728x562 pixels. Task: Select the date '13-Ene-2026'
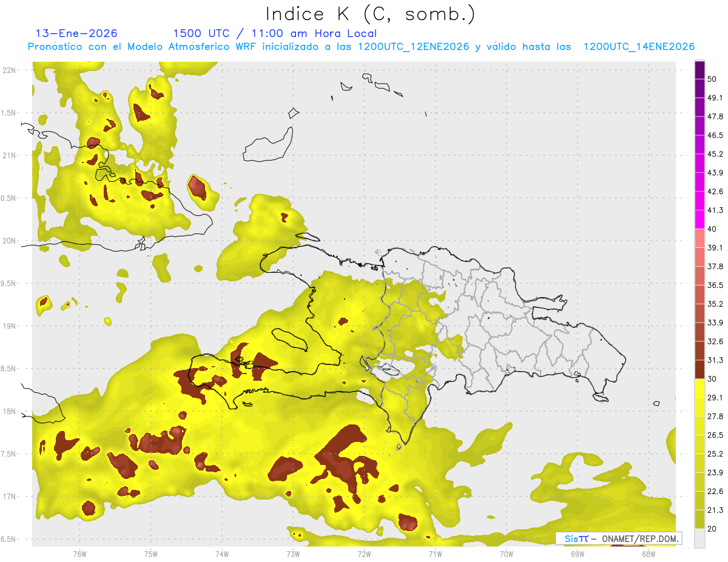pos(76,33)
